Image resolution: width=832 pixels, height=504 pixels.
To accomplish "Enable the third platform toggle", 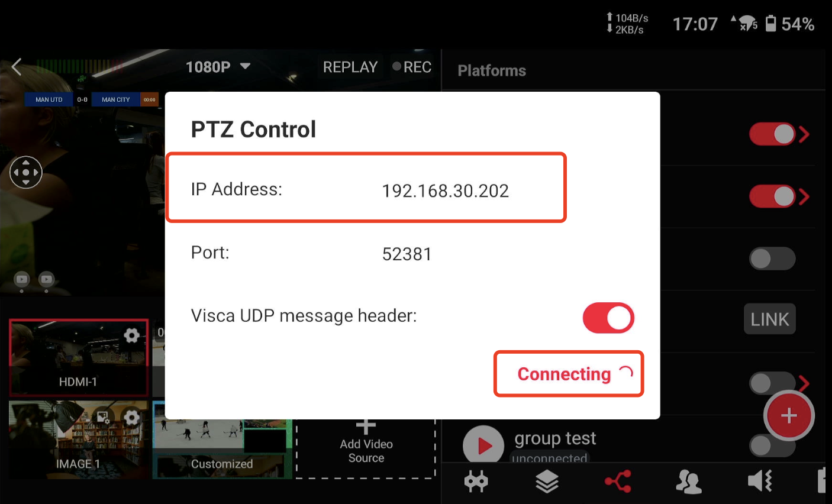I will [772, 259].
